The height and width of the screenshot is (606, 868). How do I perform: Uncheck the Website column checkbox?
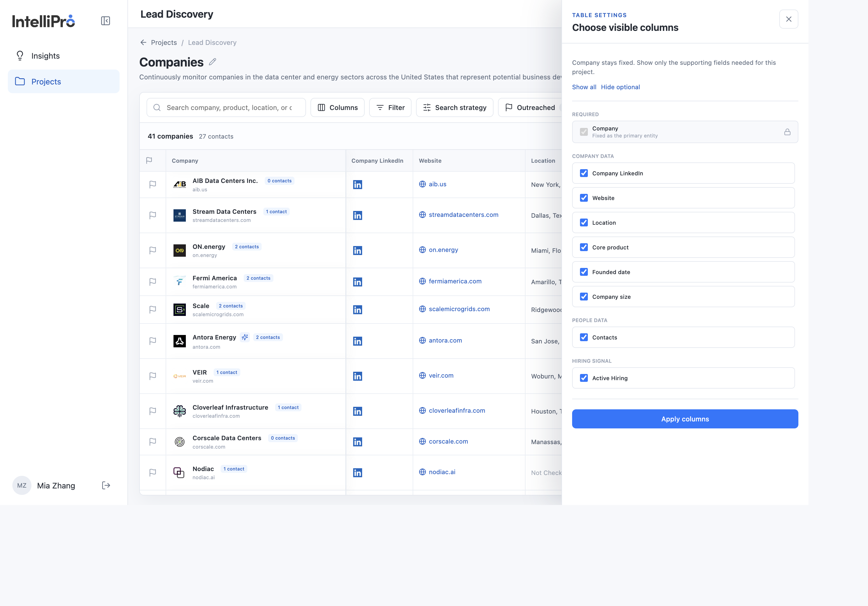[x=584, y=198]
